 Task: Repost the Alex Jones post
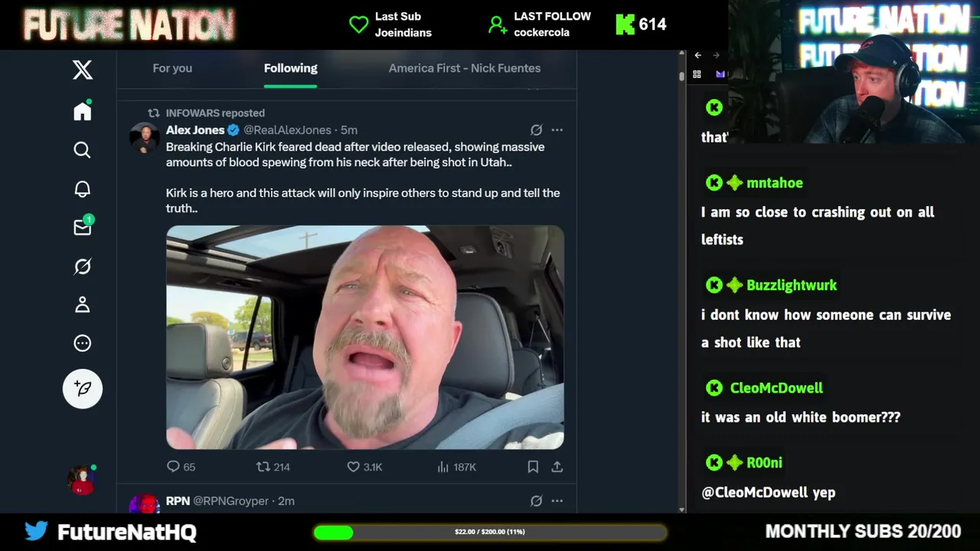tap(273, 466)
